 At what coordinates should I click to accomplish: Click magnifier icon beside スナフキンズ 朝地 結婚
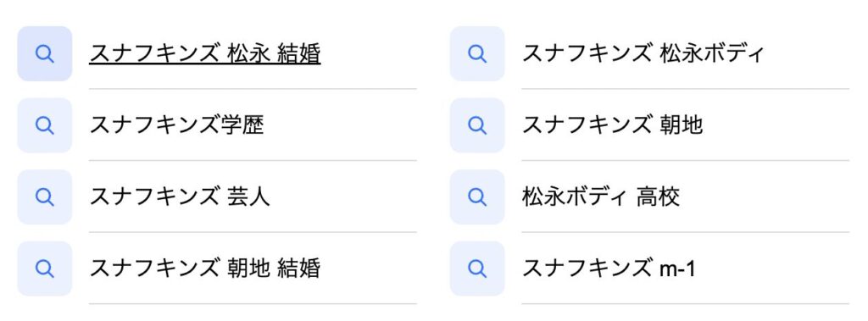coord(44,268)
